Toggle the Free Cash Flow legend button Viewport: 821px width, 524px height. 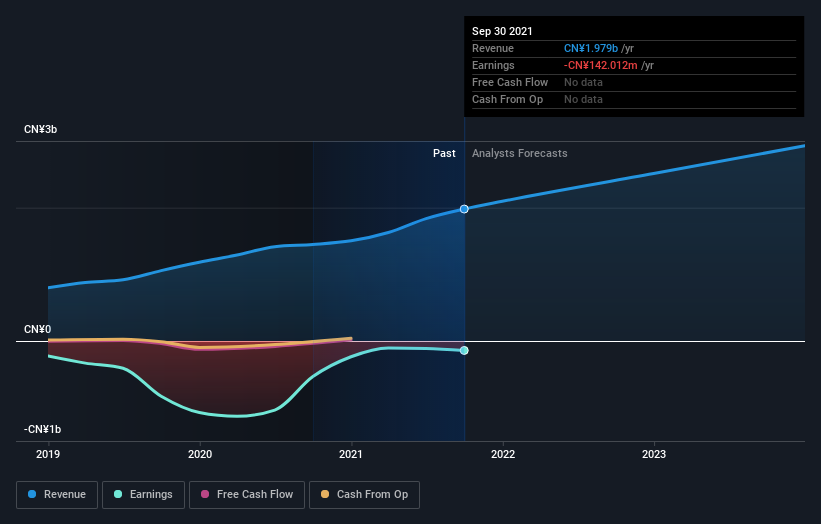pyautogui.click(x=247, y=495)
